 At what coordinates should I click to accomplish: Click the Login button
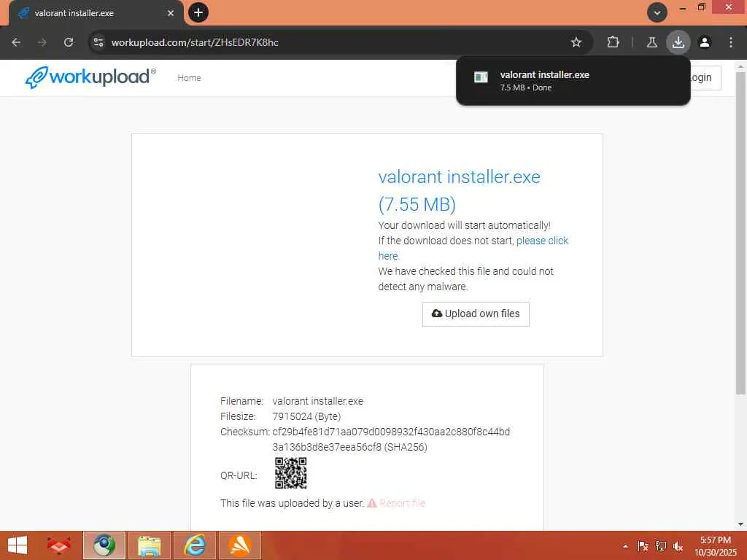(x=705, y=77)
